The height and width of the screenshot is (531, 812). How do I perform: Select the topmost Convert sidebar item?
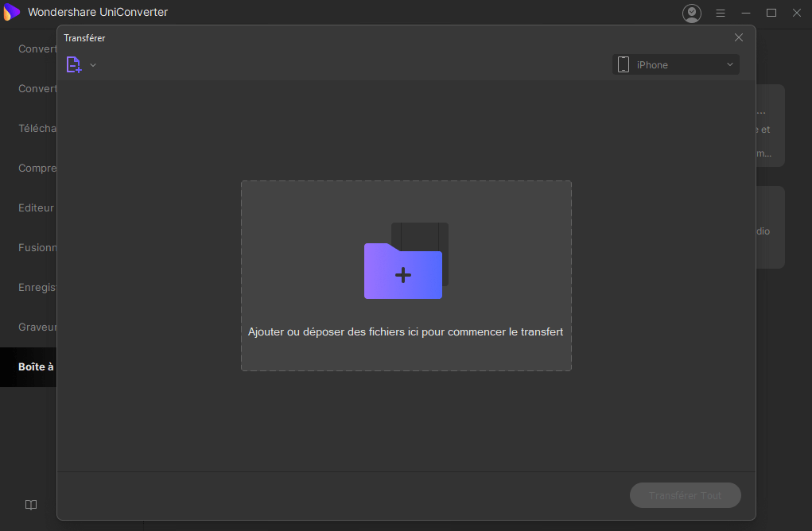point(37,48)
